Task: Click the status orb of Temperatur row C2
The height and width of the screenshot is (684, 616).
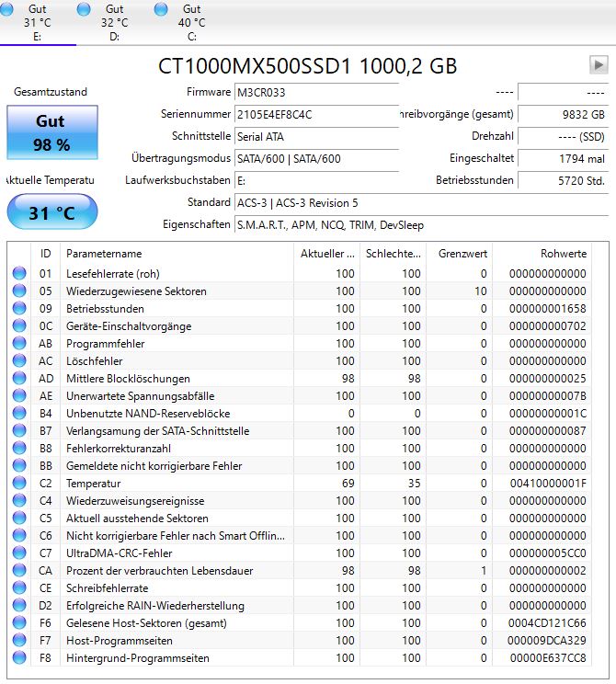Action: pyautogui.click(x=19, y=483)
